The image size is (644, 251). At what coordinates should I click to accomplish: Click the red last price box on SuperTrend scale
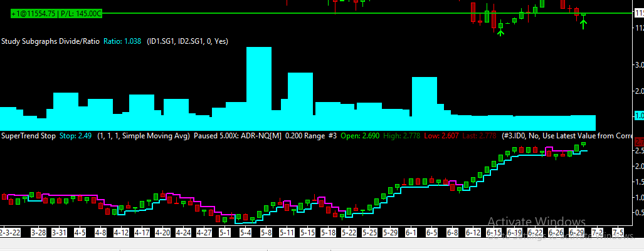click(x=639, y=142)
